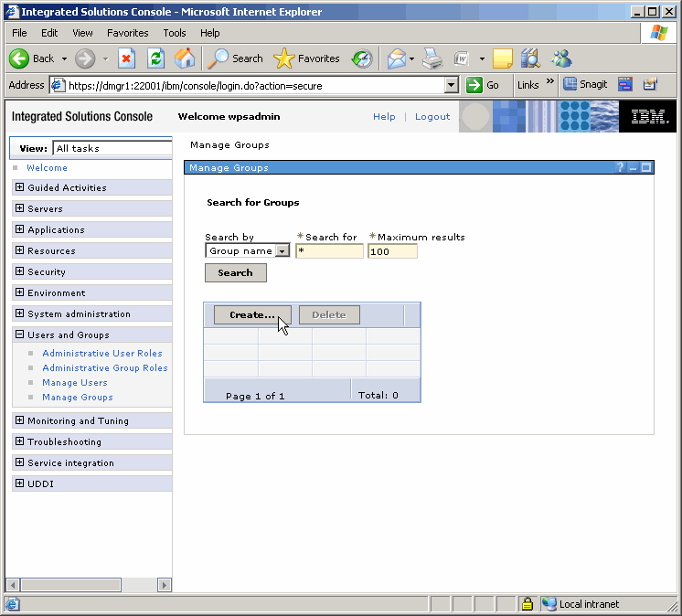The image size is (682, 616).
Task: Open the address bar dropdown arrow
Action: click(x=451, y=85)
